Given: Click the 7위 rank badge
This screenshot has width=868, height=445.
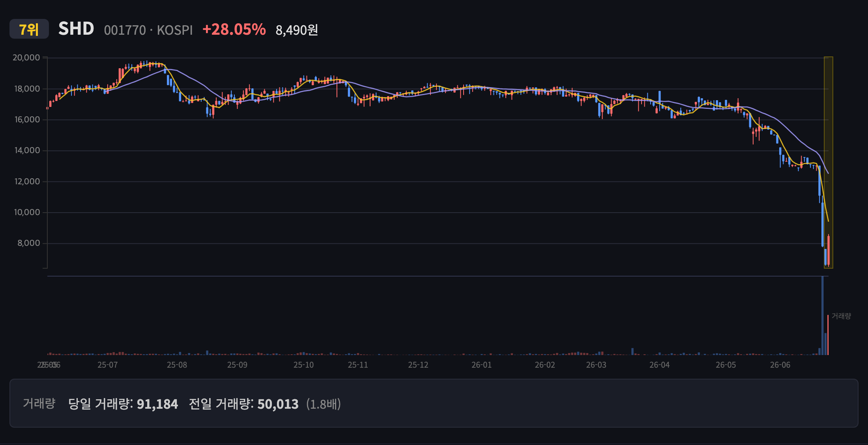Looking at the screenshot, I should click(x=29, y=29).
